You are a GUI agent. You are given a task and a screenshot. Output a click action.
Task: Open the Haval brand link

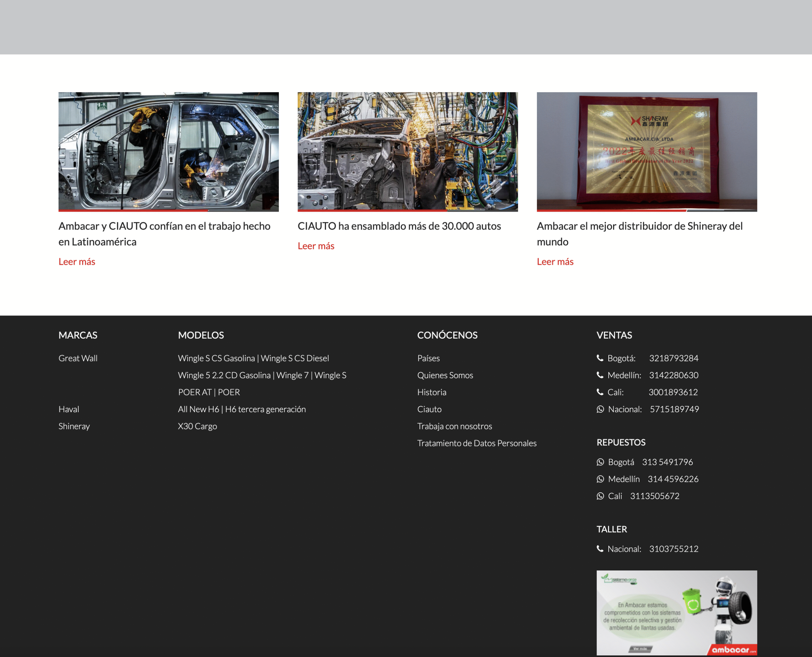(69, 409)
